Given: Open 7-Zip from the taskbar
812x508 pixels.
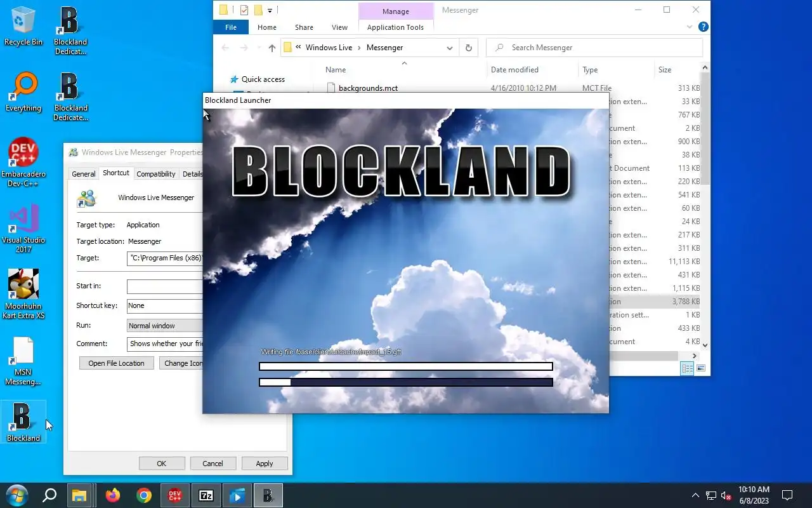Looking at the screenshot, I should (206, 495).
